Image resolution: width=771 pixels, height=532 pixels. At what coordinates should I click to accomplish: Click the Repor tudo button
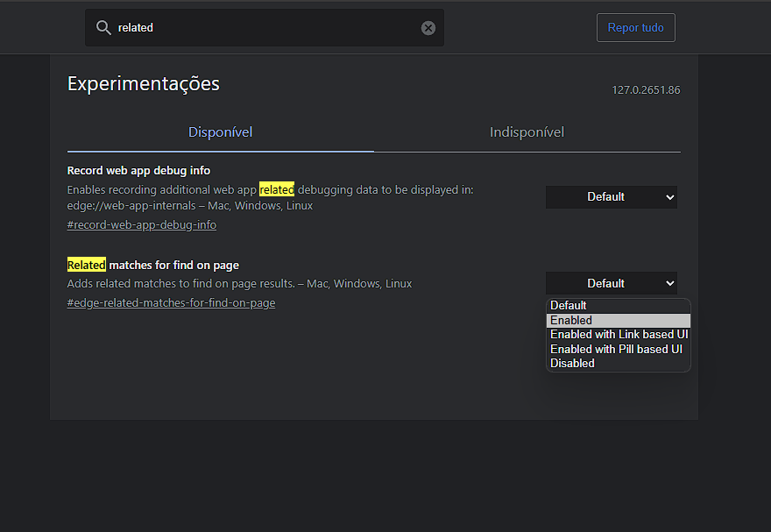tap(636, 27)
